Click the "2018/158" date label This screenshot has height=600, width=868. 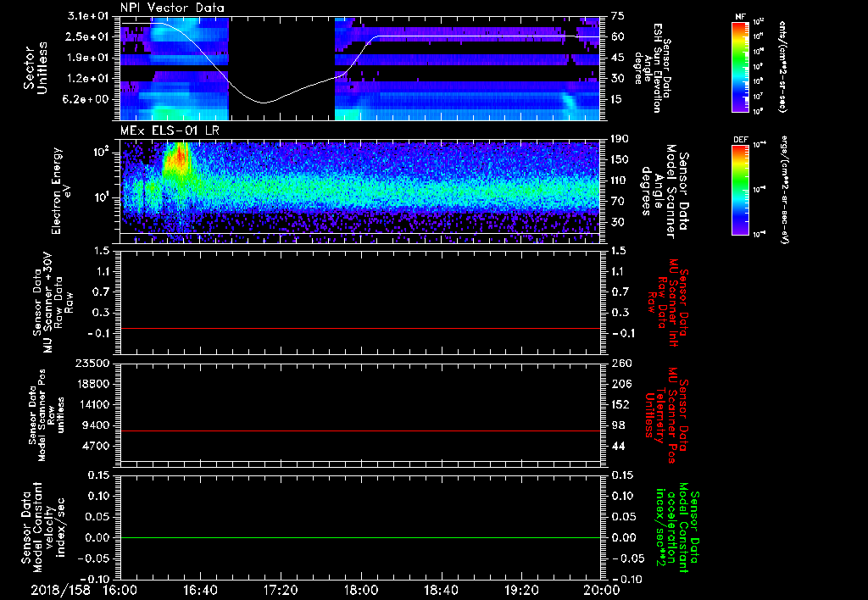pyautogui.click(x=60, y=590)
